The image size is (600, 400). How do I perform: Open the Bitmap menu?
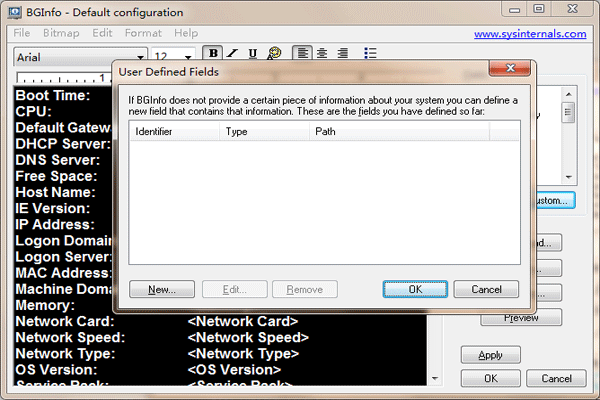pos(61,33)
